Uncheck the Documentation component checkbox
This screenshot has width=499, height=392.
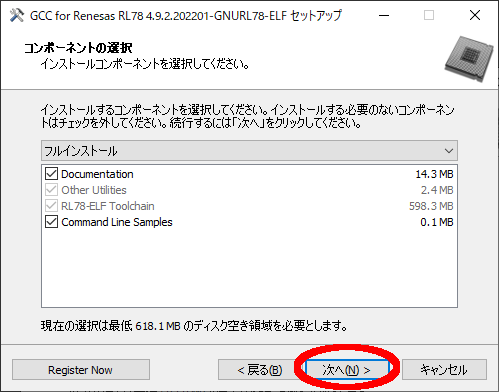pos(51,174)
